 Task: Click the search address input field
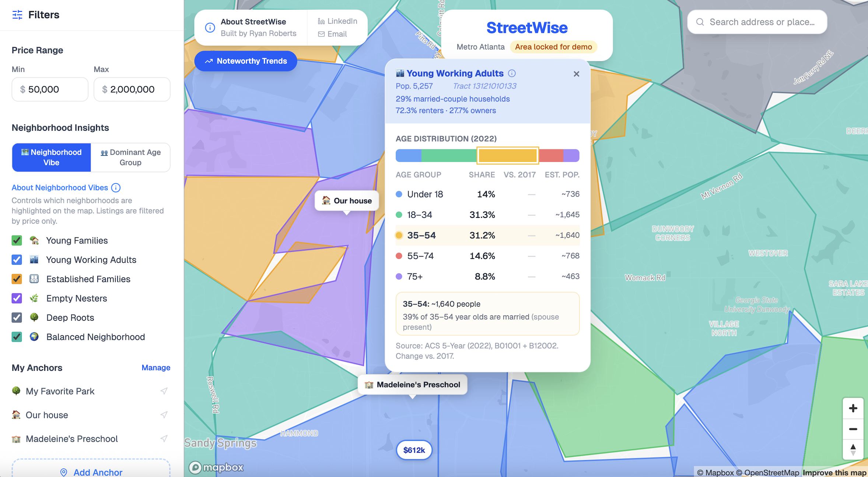(x=762, y=22)
